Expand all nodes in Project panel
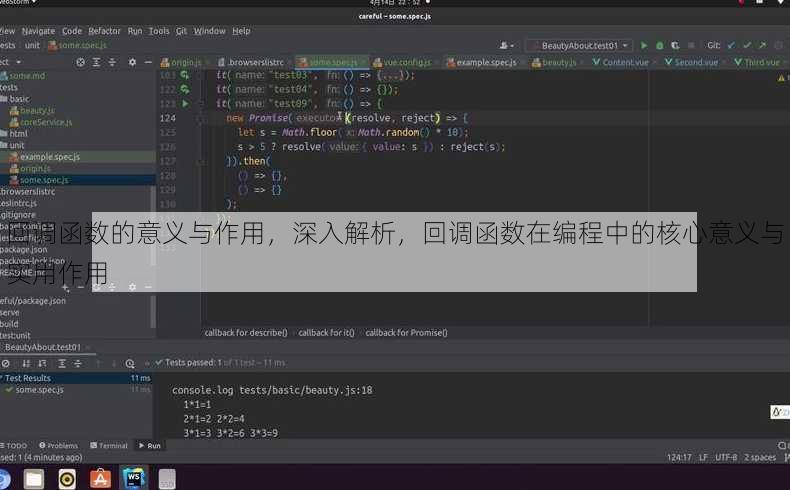 pyautogui.click(x=96, y=62)
